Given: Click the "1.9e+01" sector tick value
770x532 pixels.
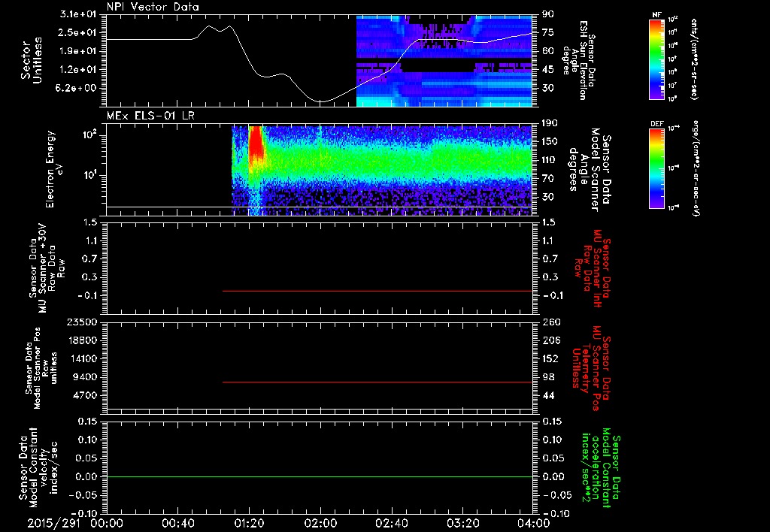Looking at the screenshot, I should point(77,51).
